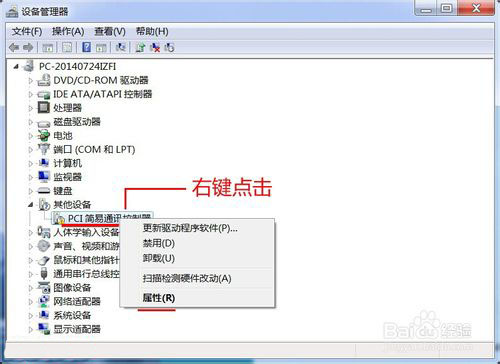Click the warning icon beside PCI 简易通讯控制器
The image size is (500, 364).
point(59,219)
